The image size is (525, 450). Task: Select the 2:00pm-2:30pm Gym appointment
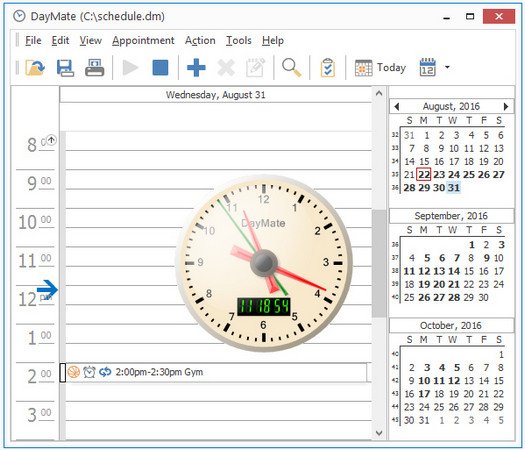coord(216,372)
